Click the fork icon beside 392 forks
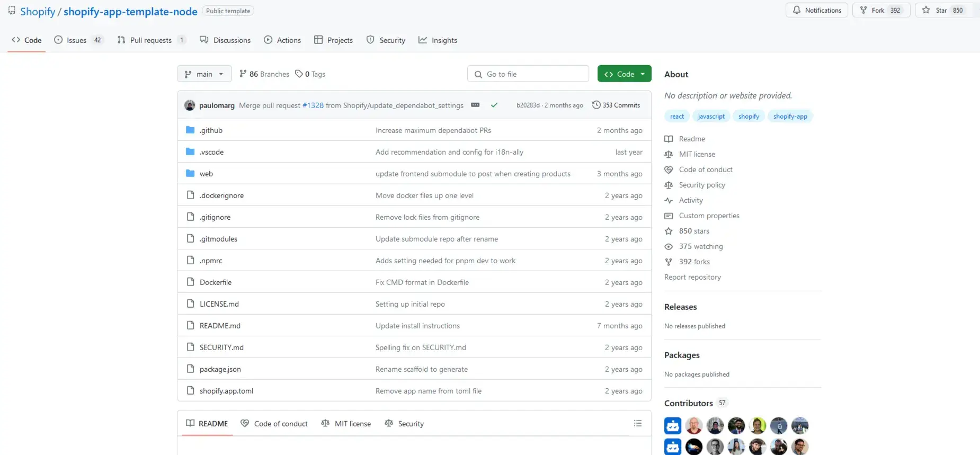This screenshot has height=455, width=980. (x=669, y=262)
